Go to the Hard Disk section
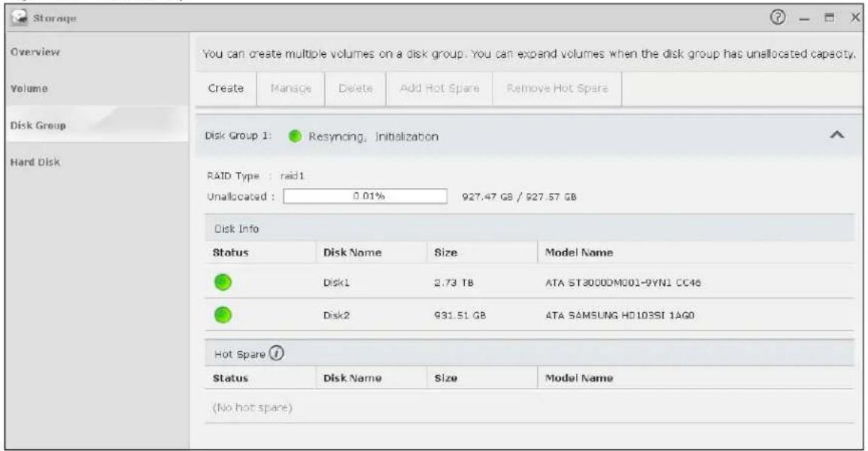The width and height of the screenshot is (868, 451). [x=35, y=162]
